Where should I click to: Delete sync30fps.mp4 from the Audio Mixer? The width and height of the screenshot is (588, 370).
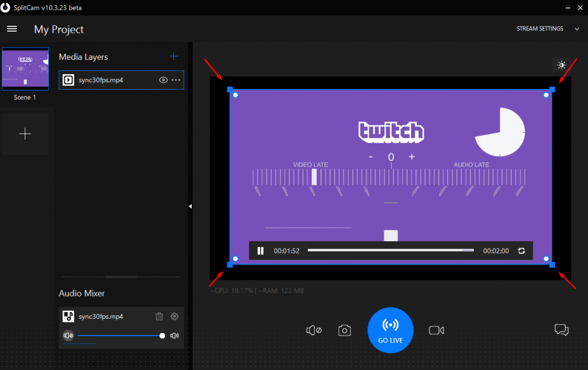click(159, 317)
